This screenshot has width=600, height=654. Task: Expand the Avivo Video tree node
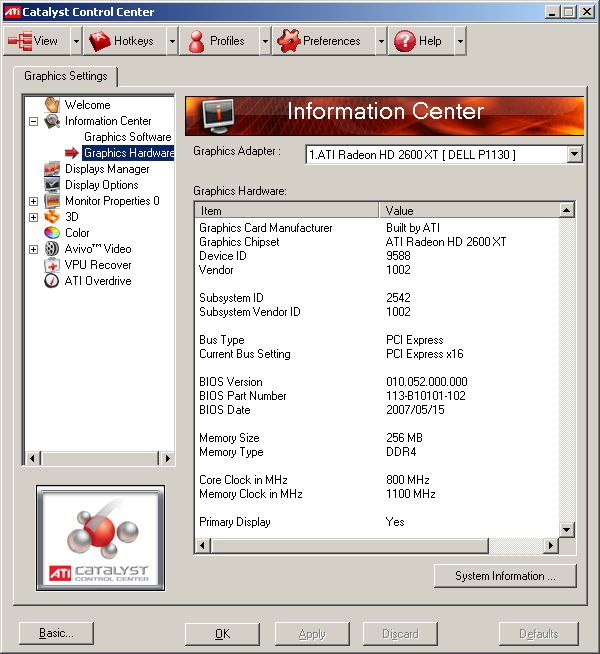(34, 249)
